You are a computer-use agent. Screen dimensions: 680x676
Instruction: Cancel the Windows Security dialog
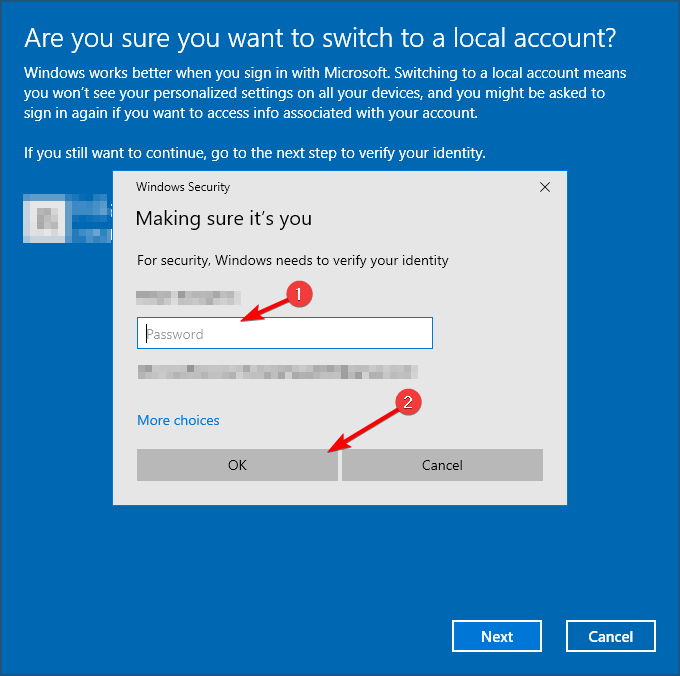coord(442,465)
